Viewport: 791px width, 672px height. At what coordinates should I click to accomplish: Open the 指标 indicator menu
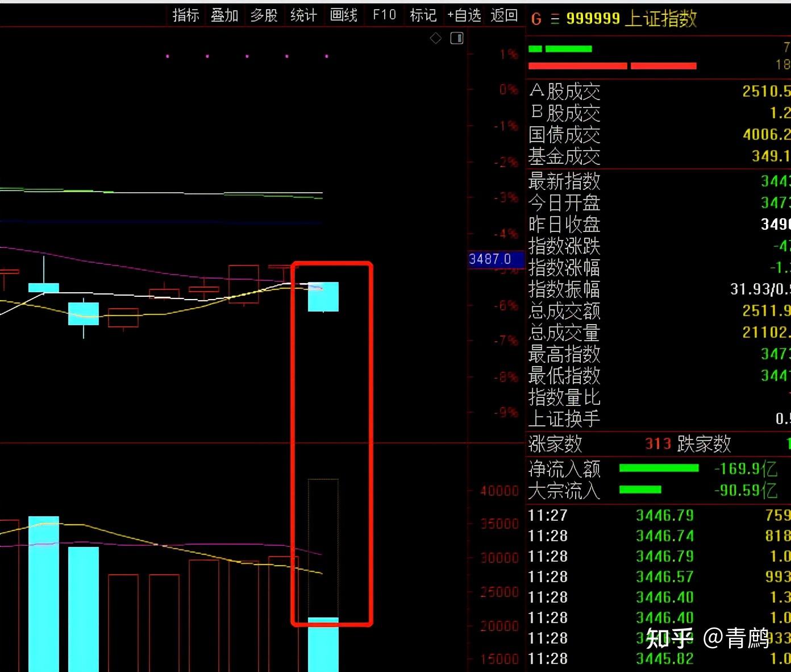point(186,15)
